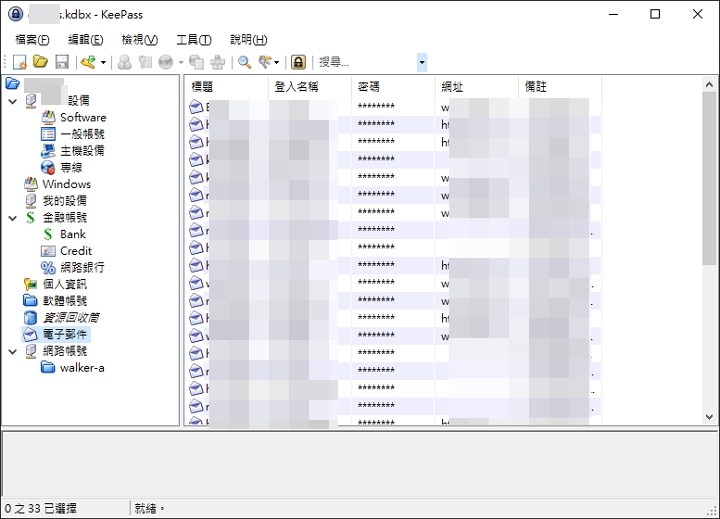Click the Find magnifier icon
The image size is (720, 519).
pyautogui.click(x=244, y=62)
